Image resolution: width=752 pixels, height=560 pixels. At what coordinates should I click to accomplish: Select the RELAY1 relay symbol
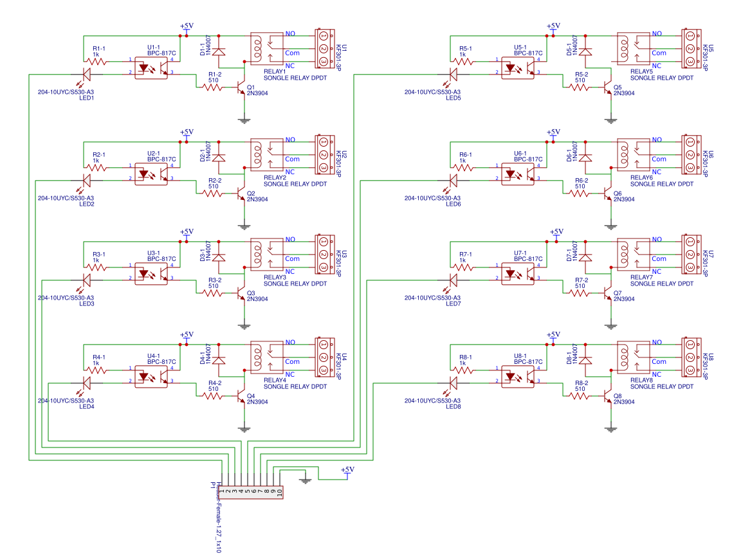point(266,50)
